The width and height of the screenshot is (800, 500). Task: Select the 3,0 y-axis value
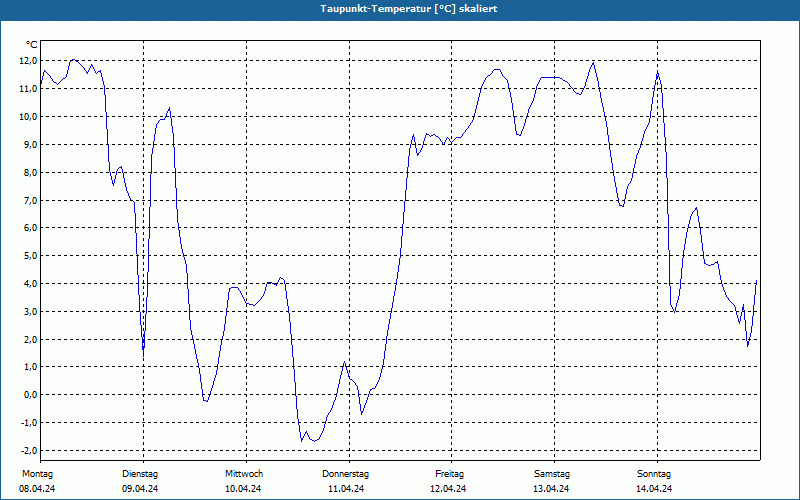pyautogui.click(x=30, y=311)
